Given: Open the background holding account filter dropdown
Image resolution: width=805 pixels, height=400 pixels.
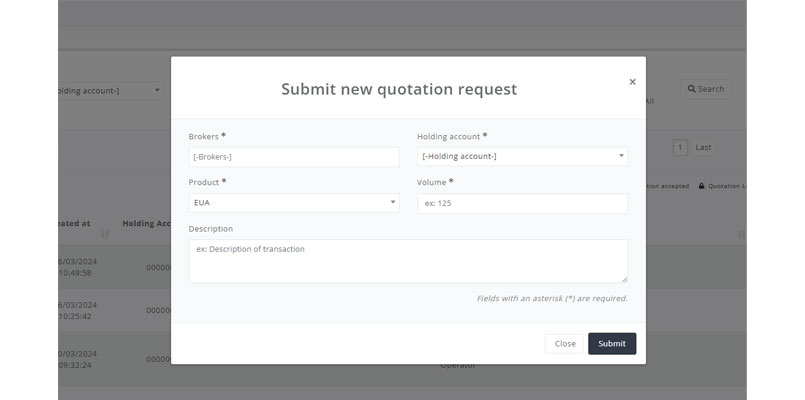Looking at the screenshot, I should coord(111,91).
